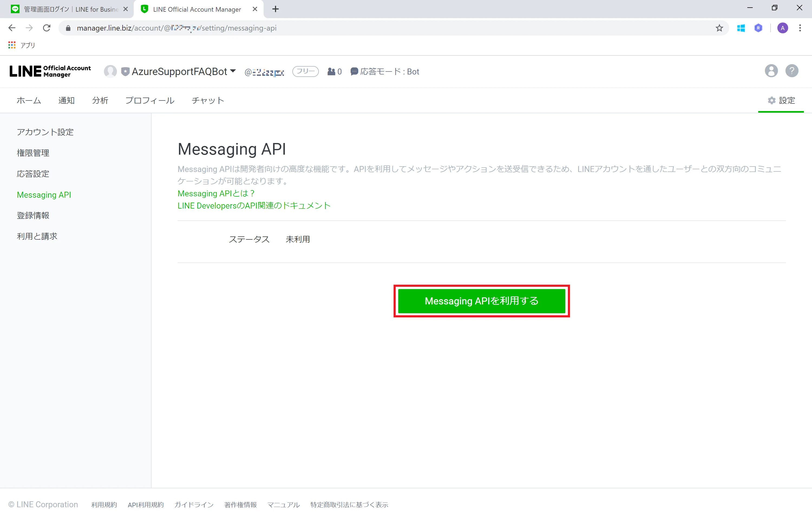Open the Windows extension icon in toolbar
The width and height of the screenshot is (812, 520).
tap(741, 28)
